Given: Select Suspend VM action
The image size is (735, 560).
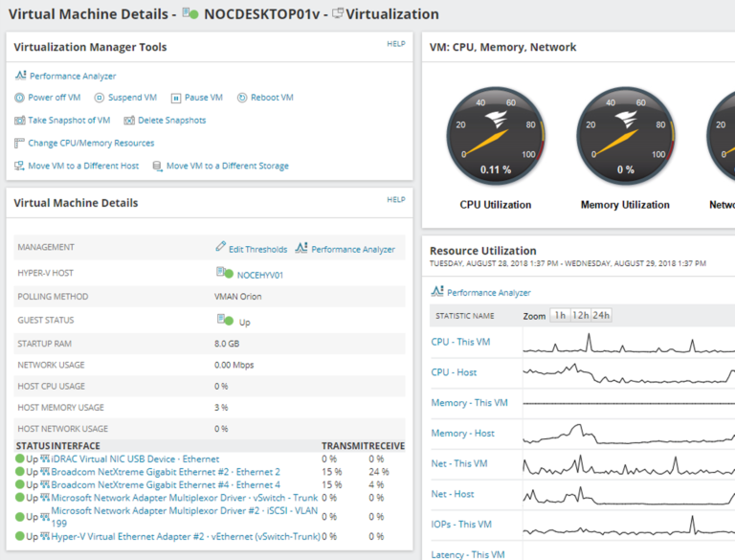Looking at the screenshot, I should [132, 98].
